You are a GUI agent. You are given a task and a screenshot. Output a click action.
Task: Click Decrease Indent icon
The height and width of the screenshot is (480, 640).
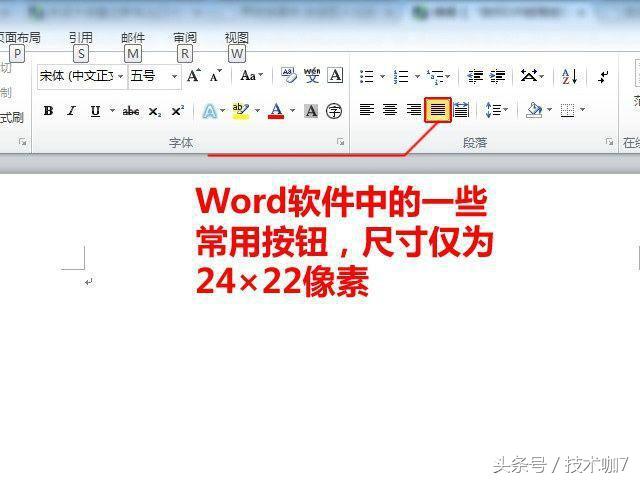(x=475, y=76)
